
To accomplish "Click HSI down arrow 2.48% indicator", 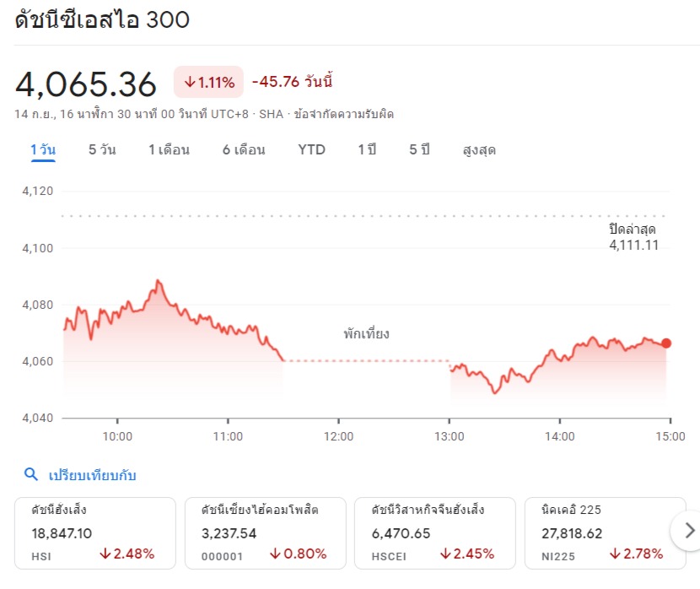I will (x=127, y=554).
